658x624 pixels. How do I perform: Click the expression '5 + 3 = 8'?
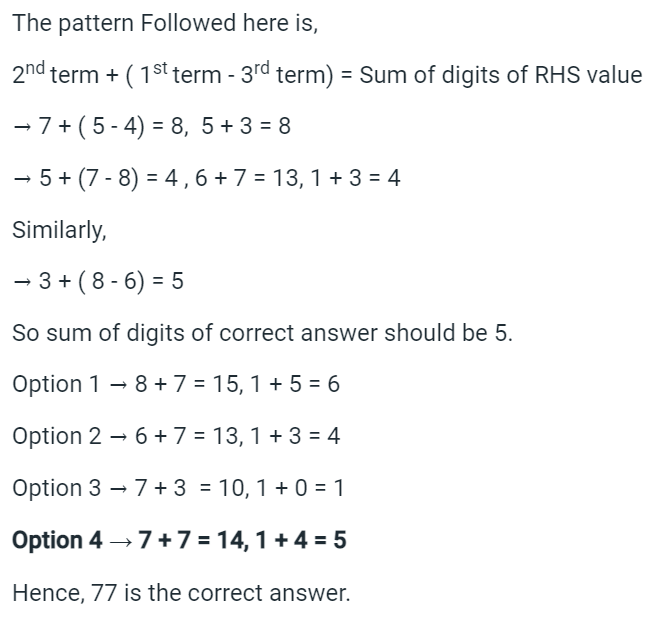point(246,126)
